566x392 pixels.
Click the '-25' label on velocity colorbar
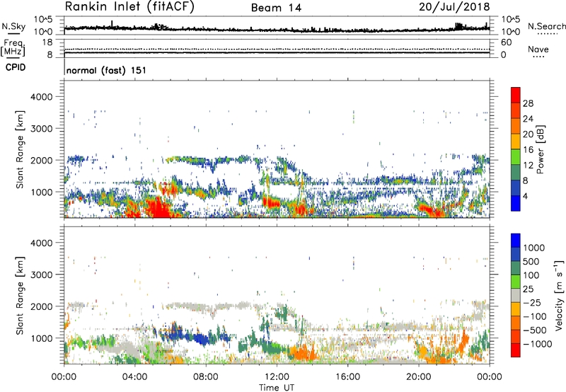532,302
